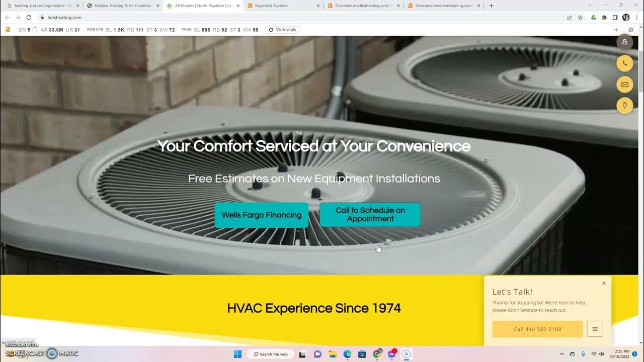This screenshot has height=362, width=644.
Task: Bookmark this page with star icon
Action: [580, 17]
